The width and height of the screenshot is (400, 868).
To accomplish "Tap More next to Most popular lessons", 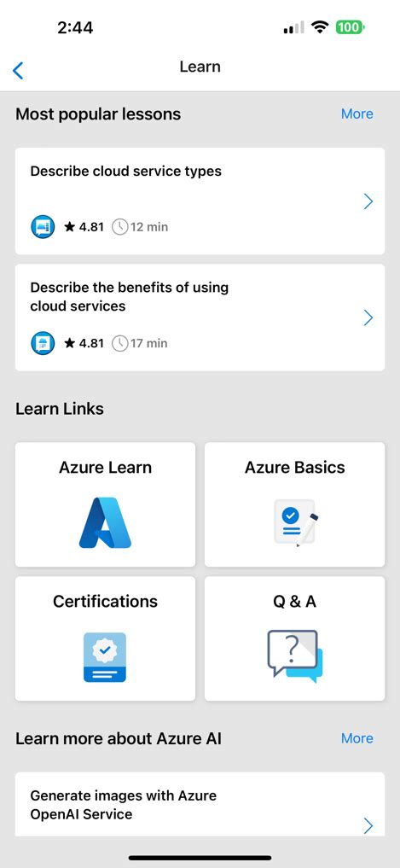I will (357, 114).
